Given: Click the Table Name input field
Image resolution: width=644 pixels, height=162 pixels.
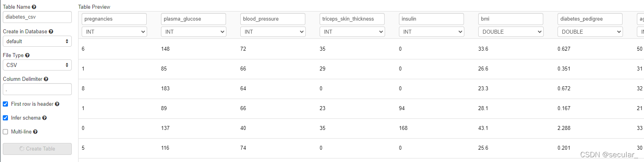Looking at the screenshot, I should (37, 17).
